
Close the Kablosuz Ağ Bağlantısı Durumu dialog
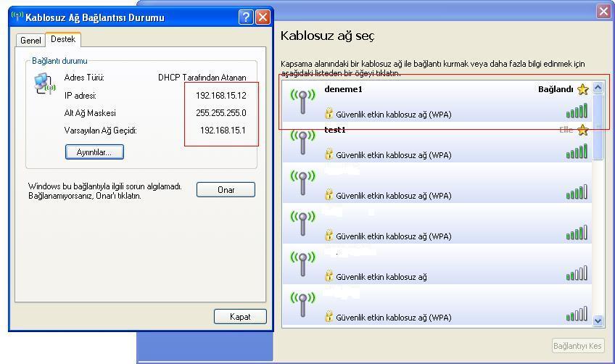click(x=263, y=17)
